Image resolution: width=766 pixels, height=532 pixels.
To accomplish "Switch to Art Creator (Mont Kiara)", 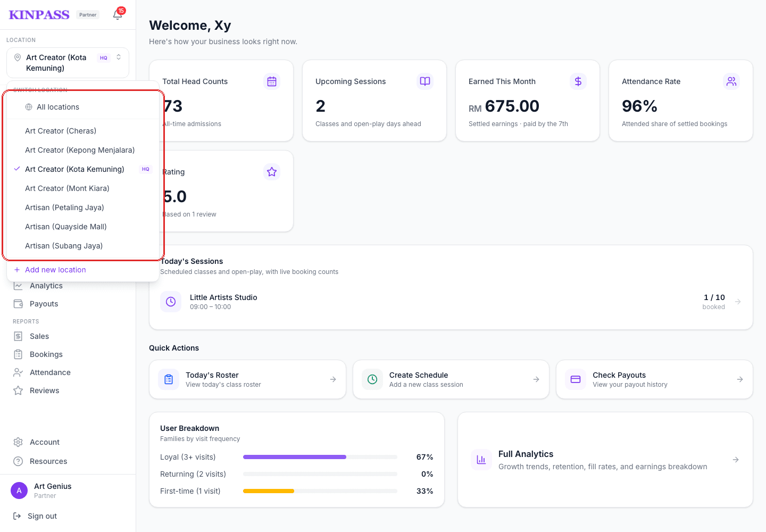I will click(83, 188).
